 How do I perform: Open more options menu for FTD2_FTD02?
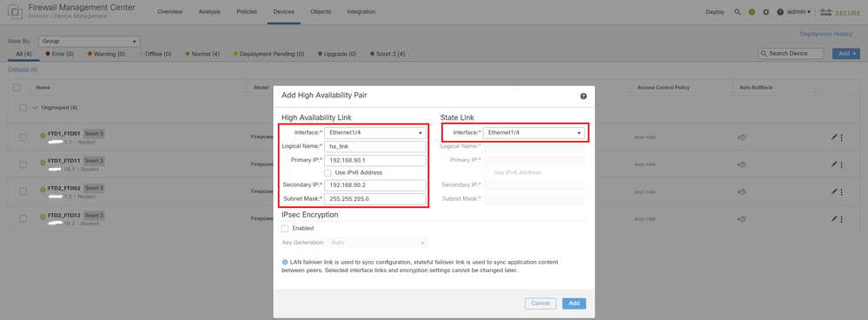[x=841, y=191]
